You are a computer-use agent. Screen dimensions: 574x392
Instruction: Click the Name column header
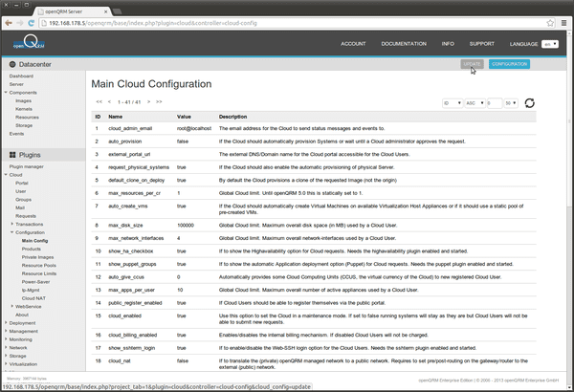(x=116, y=117)
